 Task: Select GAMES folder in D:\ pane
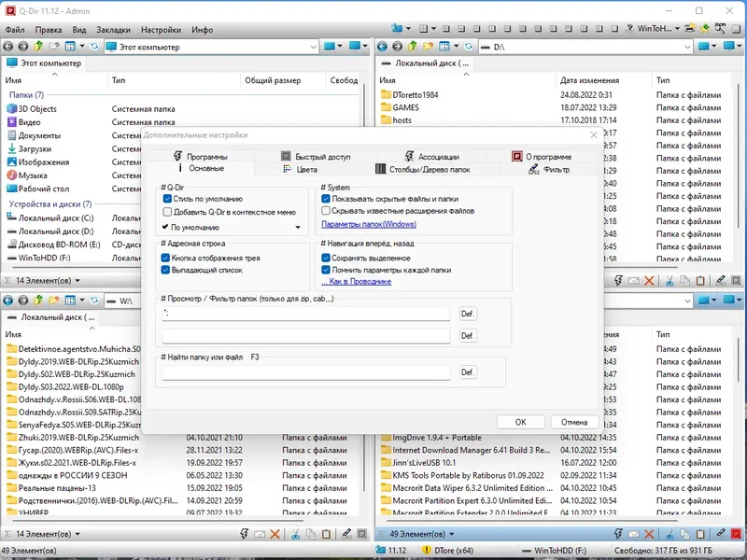[405, 107]
